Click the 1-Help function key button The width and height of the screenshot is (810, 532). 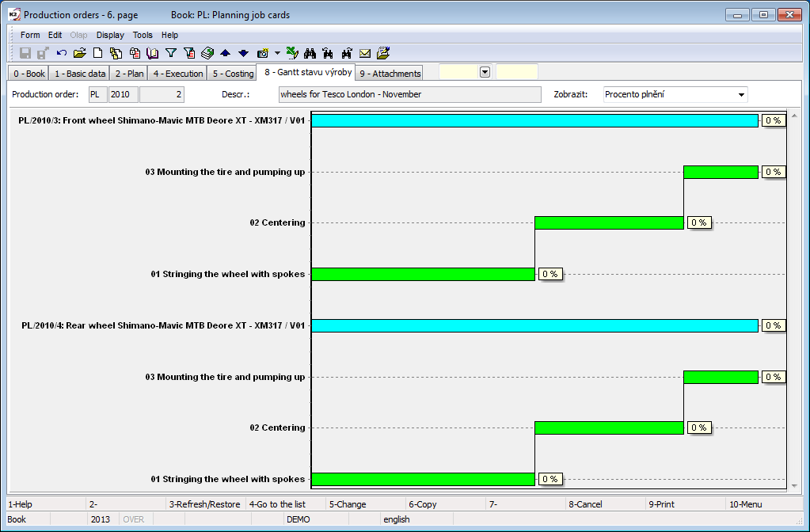pyautogui.click(x=45, y=504)
